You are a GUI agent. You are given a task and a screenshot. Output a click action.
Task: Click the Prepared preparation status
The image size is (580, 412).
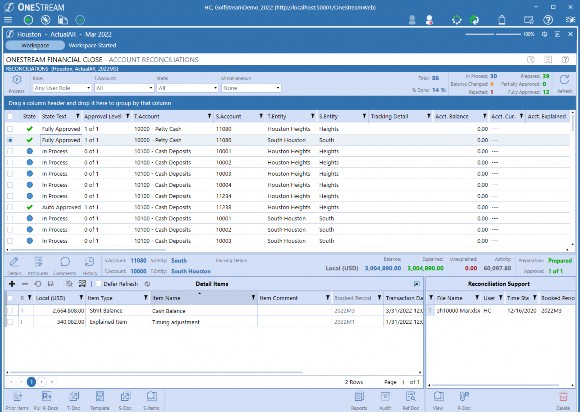tap(560, 261)
